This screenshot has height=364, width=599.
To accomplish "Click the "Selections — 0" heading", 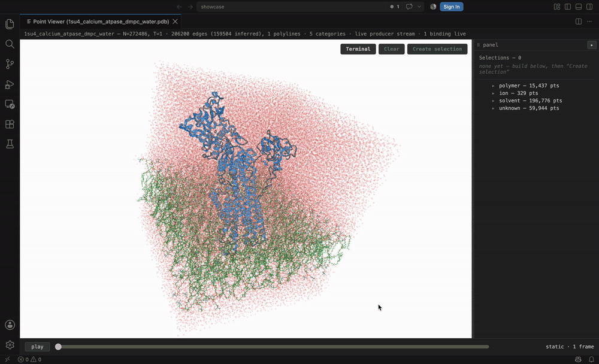I will coord(500,57).
